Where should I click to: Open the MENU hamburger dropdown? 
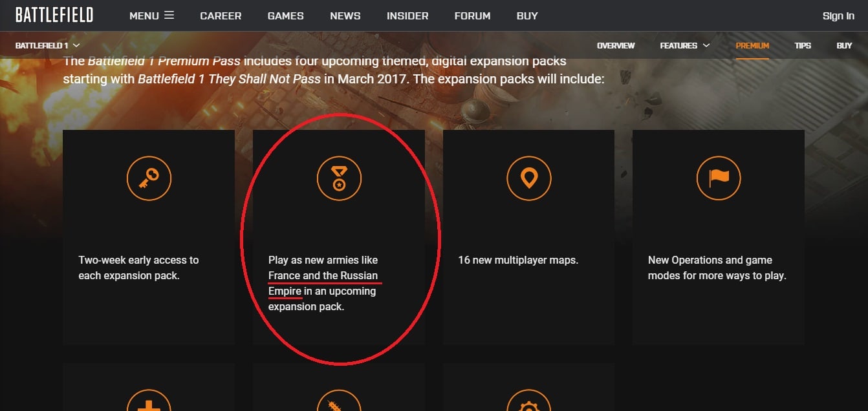tap(151, 16)
